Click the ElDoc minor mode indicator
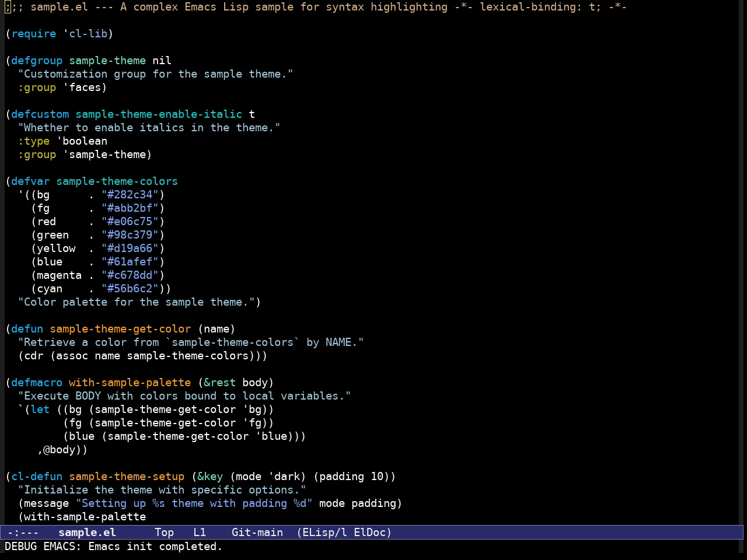747x560 pixels. (370, 533)
